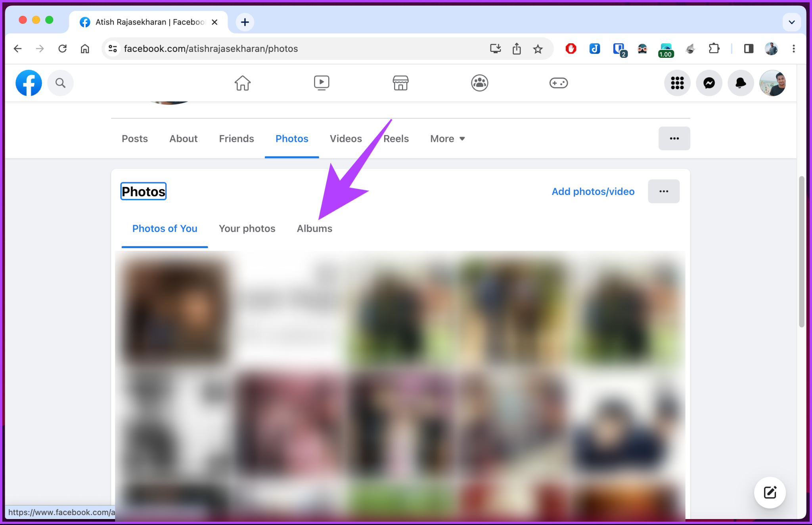
Task: Open Messenger from the top bar
Action: [x=709, y=83]
